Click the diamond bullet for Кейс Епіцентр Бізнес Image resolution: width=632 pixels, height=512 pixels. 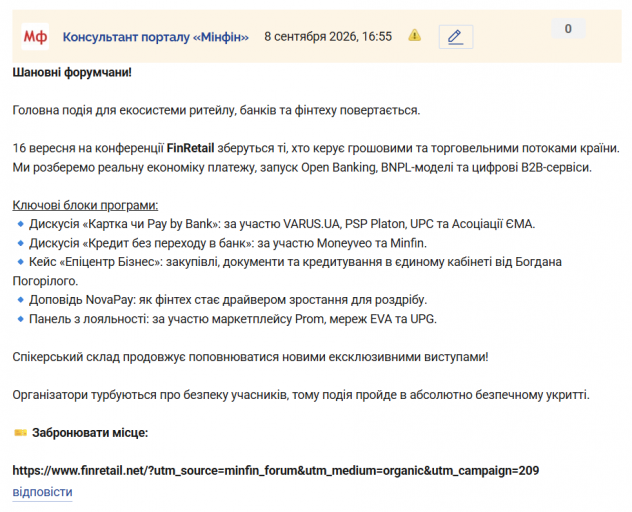point(21,262)
